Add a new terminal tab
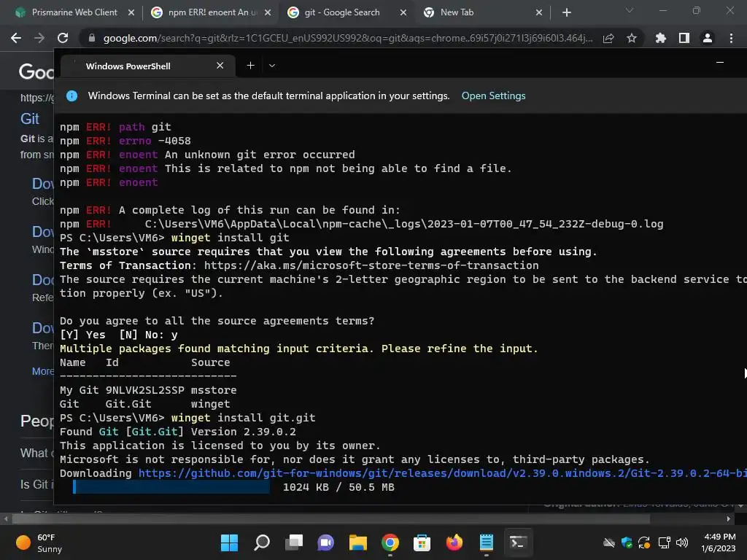Screen dimensions: 747x560 251,65
